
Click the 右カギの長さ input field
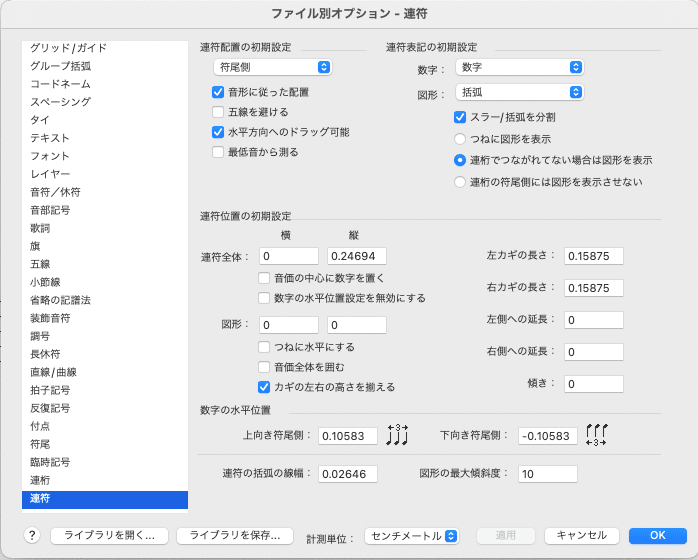click(594, 288)
